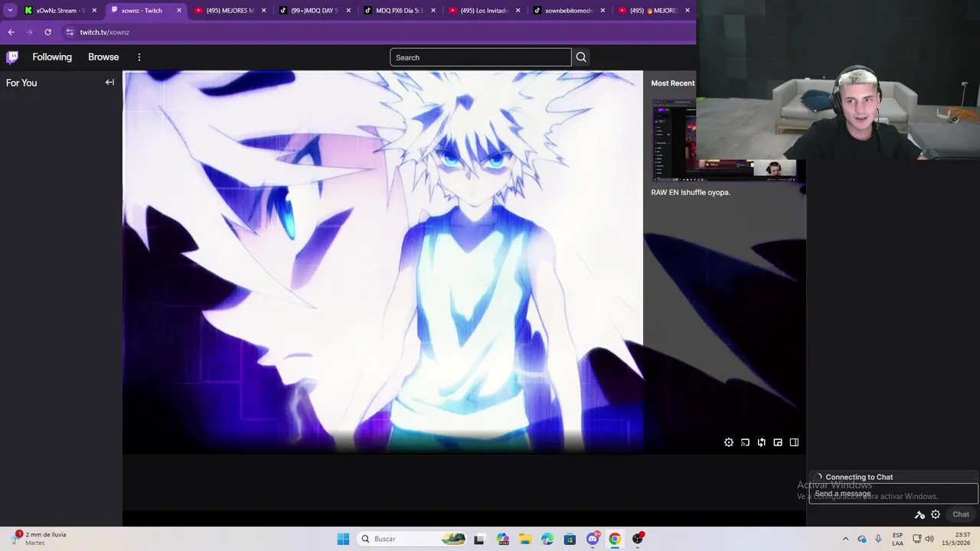The height and width of the screenshot is (551, 980).
Task: Go back with the browser back arrow
Action: click(x=11, y=32)
